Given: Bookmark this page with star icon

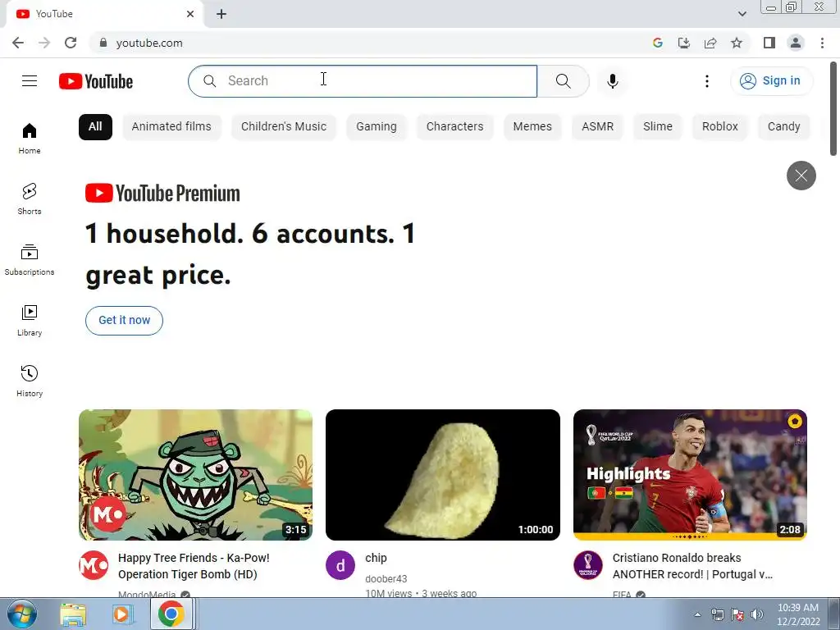Looking at the screenshot, I should pos(737,43).
